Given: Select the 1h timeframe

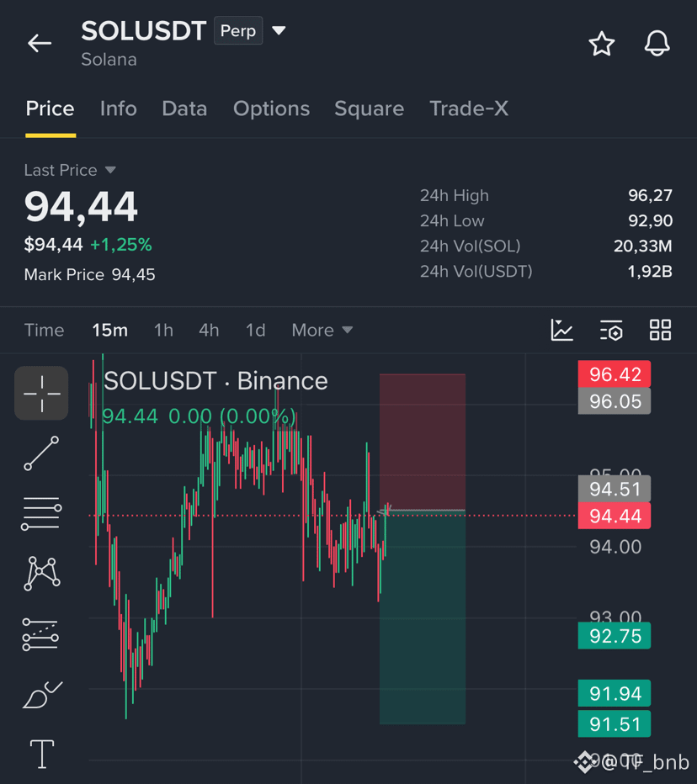Looking at the screenshot, I should tap(163, 330).
